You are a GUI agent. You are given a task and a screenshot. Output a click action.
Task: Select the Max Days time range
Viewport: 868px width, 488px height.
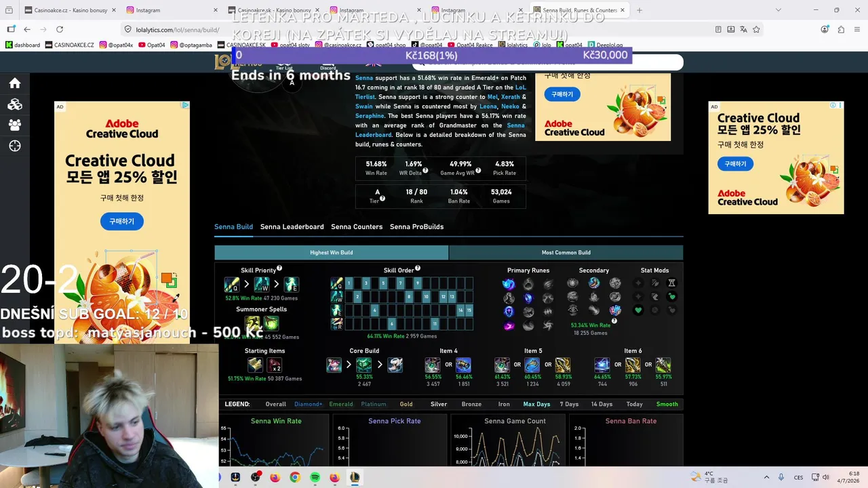tap(536, 404)
